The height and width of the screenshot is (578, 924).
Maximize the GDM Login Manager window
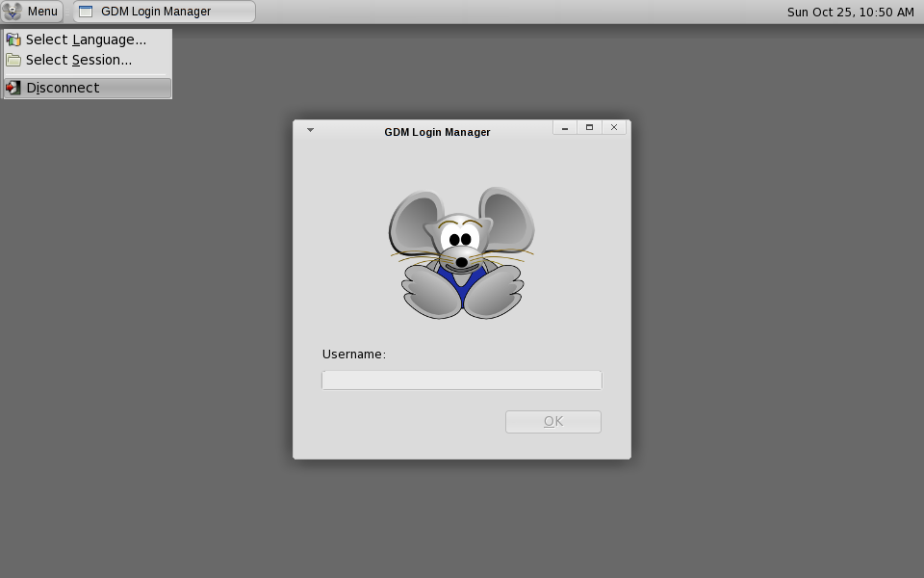point(589,127)
